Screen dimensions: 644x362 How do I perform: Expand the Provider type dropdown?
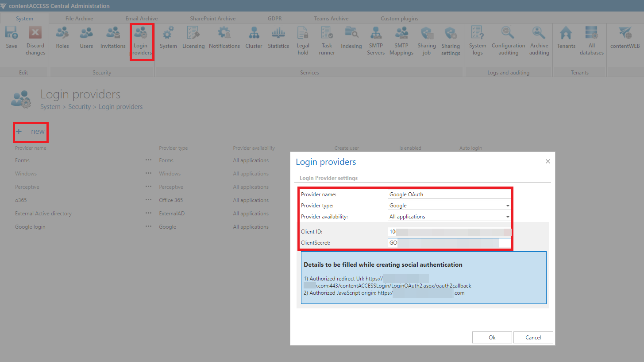pyautogui.click(x=507, y=206)
